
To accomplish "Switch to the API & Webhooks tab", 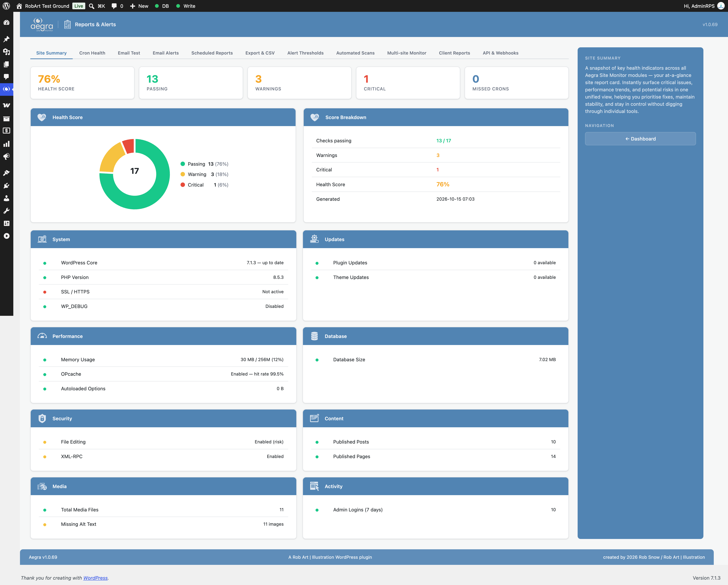I will 500,53.
